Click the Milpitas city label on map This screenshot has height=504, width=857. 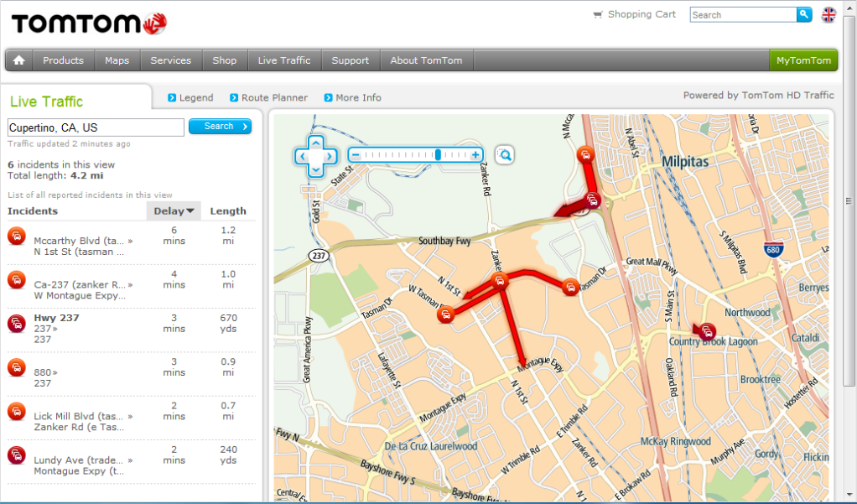(685, 162)
